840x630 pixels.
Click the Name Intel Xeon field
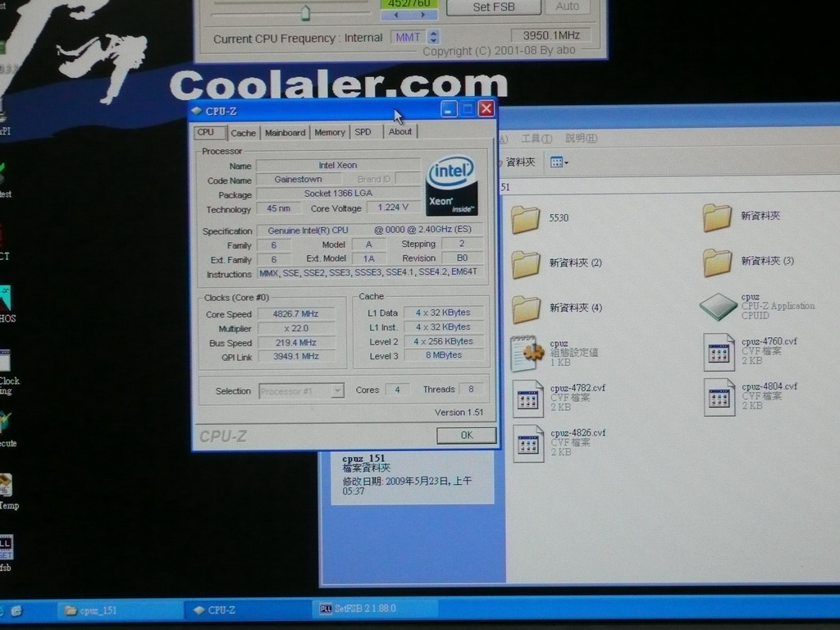[338, 166]
